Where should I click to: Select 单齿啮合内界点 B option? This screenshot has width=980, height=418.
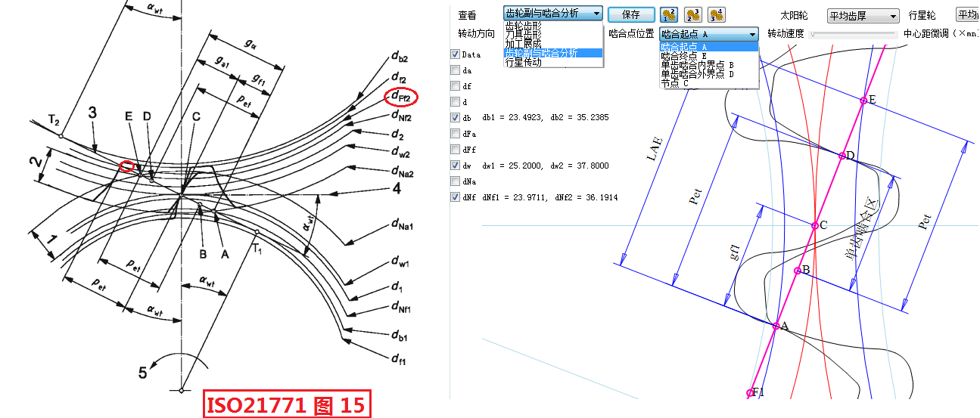click(709, 65)
